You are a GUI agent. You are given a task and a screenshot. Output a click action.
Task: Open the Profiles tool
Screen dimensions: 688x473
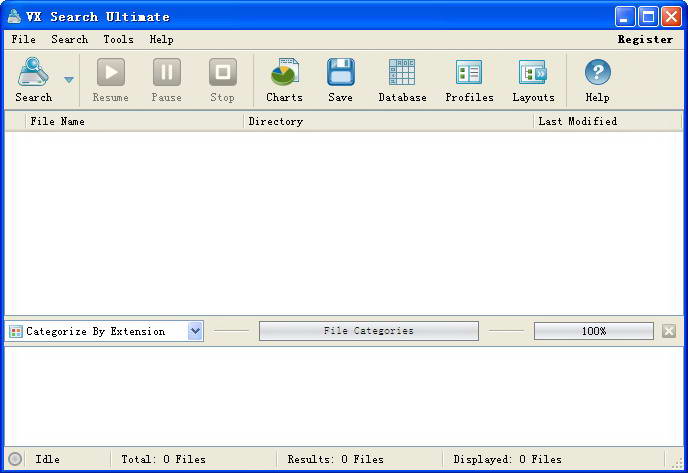(x=469, y=80)
